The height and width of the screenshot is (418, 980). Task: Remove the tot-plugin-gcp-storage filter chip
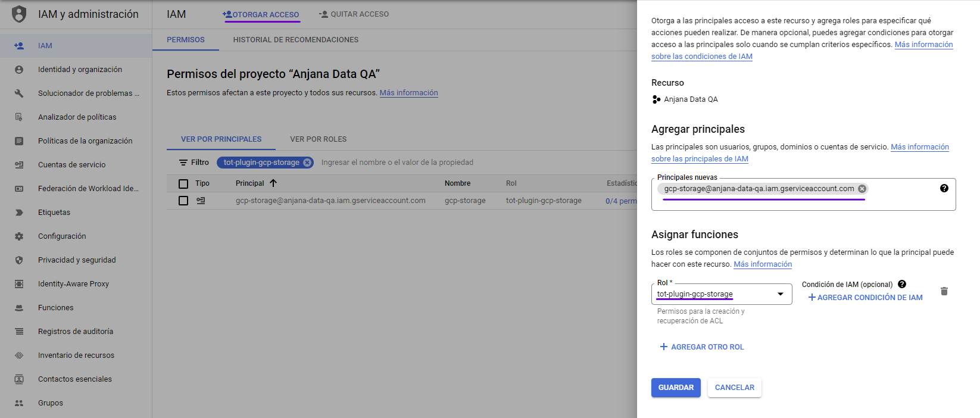(x=307, y=163)
